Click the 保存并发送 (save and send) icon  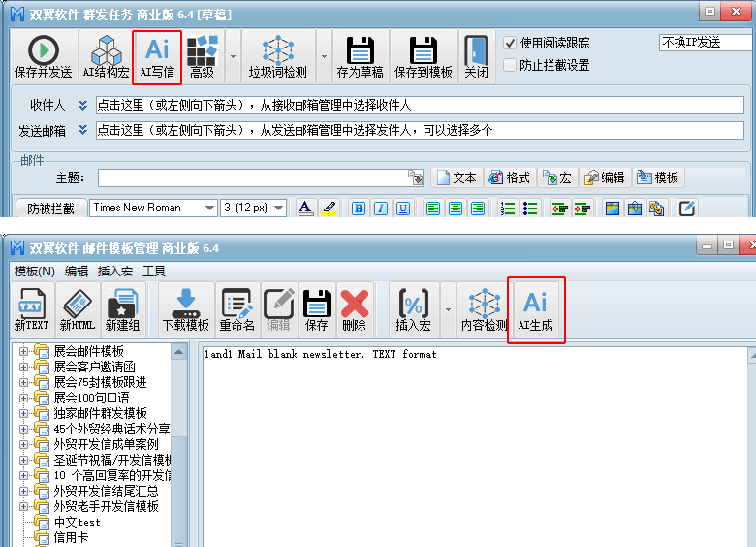(44, 56)
